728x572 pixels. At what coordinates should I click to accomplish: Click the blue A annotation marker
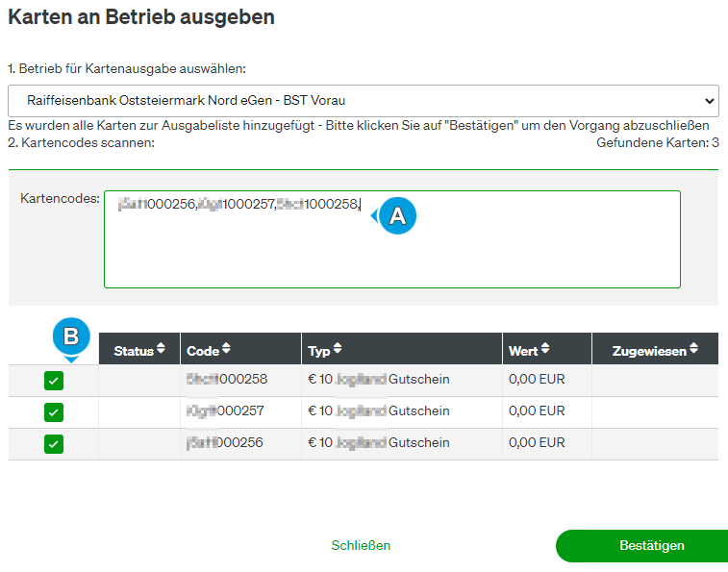click(397, 216)
